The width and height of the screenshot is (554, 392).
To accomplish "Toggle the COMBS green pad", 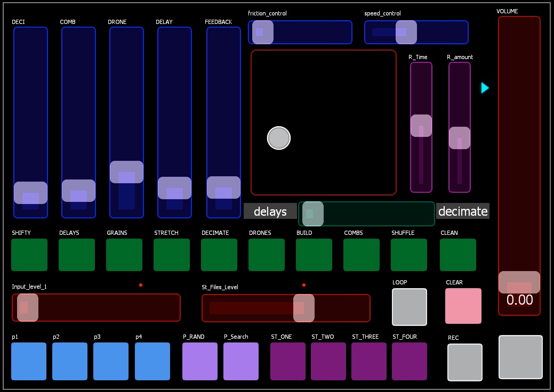I will [x=362, y=255].
